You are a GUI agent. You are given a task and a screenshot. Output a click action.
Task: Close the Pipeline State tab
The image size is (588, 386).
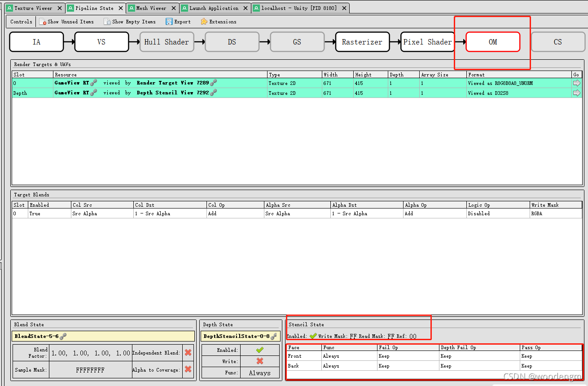click(121, 8)
